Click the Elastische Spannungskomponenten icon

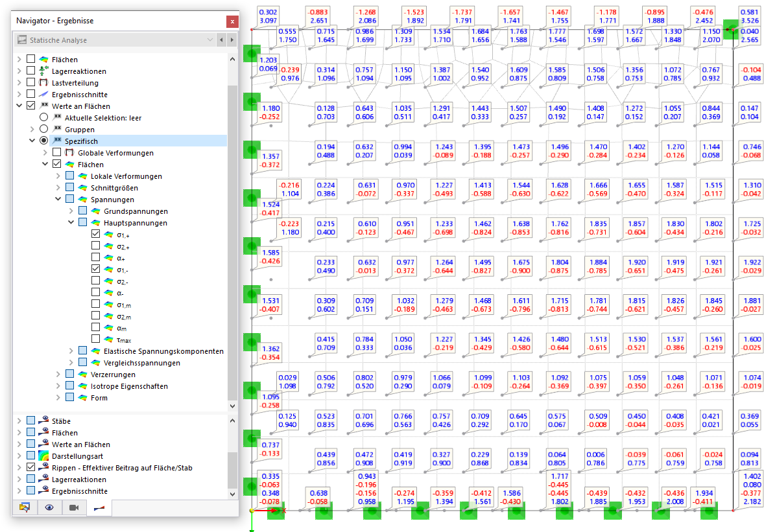[x=95, y=351]
